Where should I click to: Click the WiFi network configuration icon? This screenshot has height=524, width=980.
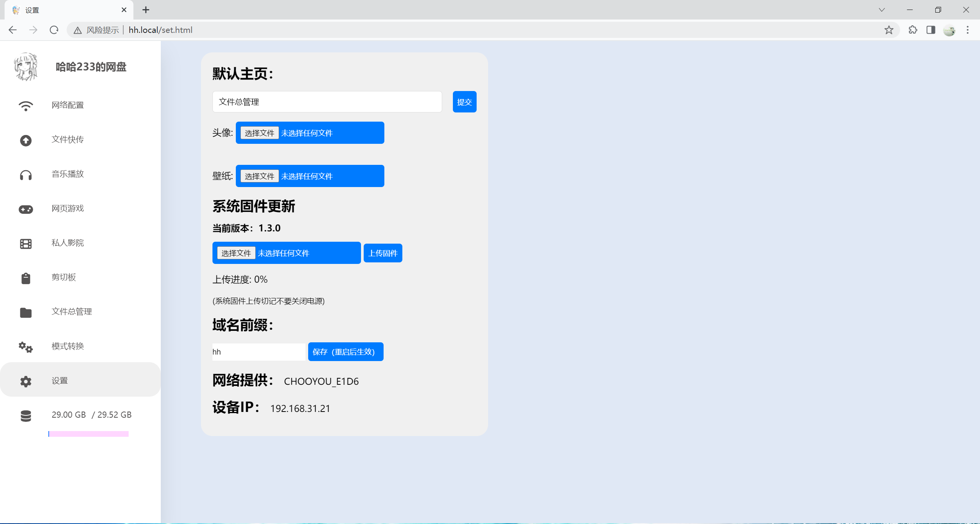click(26, 106)
